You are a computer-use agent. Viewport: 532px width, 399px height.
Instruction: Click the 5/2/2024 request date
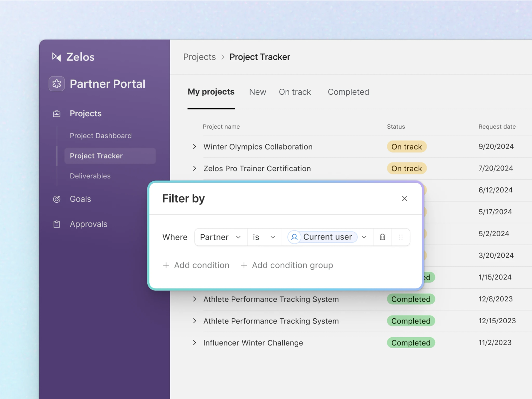pos(494,234)
